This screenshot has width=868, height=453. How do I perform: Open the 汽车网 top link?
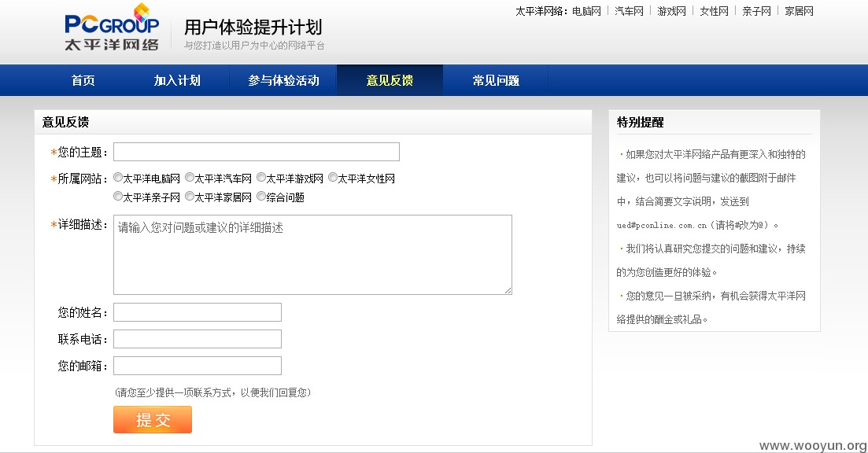point(629,11)
